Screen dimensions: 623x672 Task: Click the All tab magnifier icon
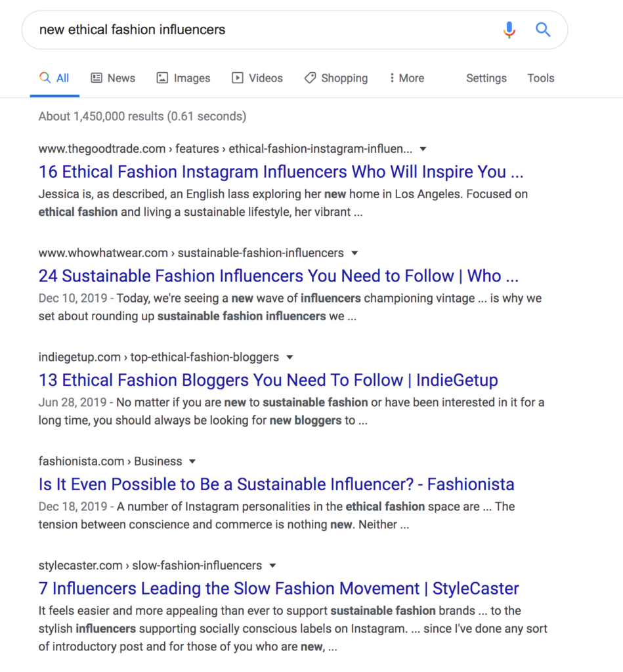(x=43, y=77)
